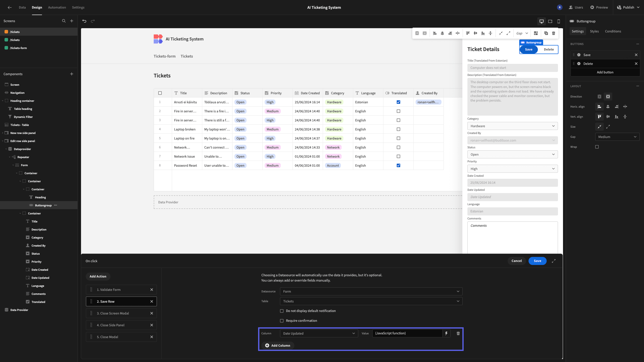The image size is (644, 362).
Task: Delete the Date Updated column with trash icon
Action: click(x=458, y=333)
